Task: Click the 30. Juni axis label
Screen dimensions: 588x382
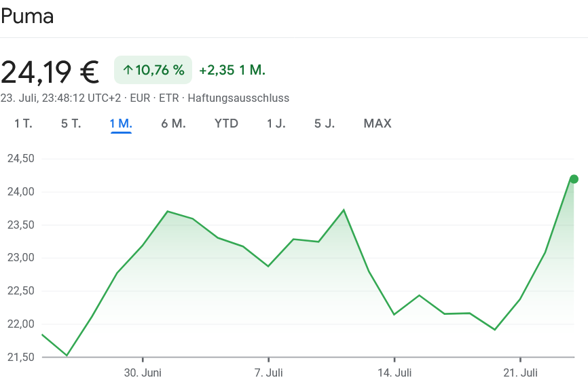Action: tap(143, 373)
